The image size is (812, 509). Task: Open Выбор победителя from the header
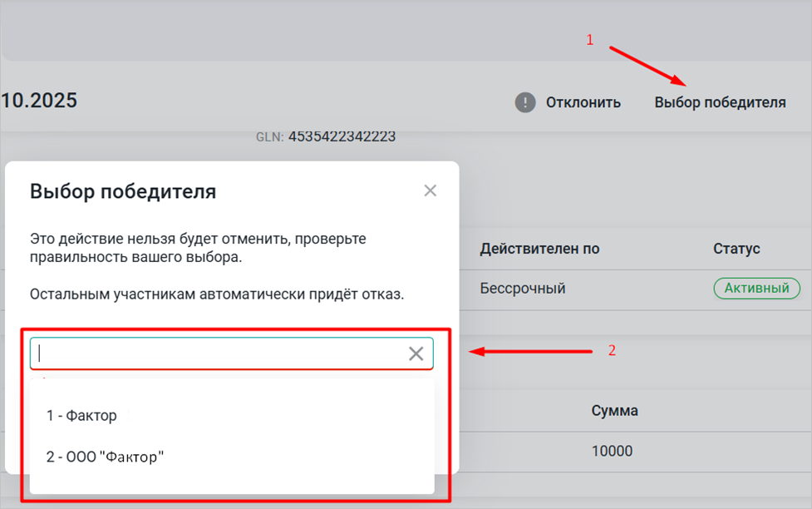pos(720,102)
